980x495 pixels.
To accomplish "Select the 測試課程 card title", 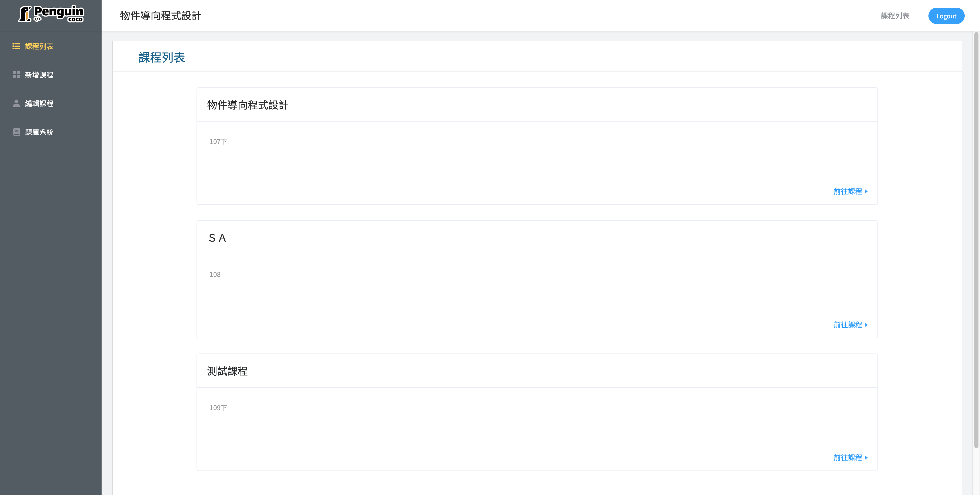I will [x=227, y=371].
